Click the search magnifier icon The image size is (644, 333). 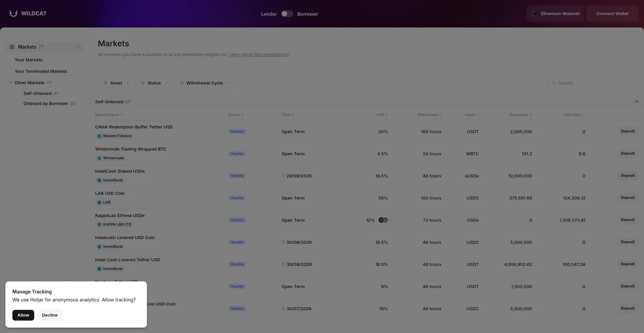[x=554, y=83]
